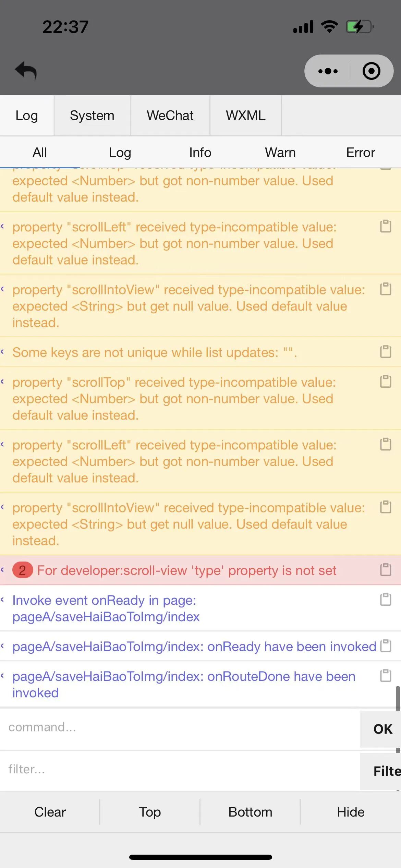Viewport: 401px width, 868px height.
Task: Open the three-dot more menu
Action: 328,71
